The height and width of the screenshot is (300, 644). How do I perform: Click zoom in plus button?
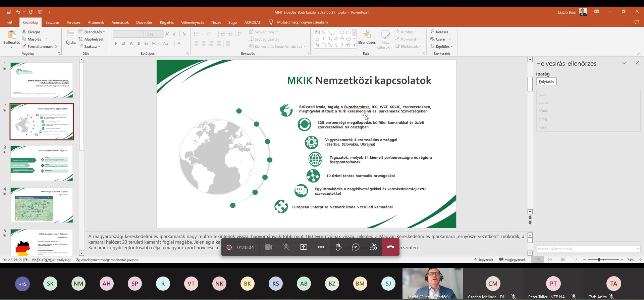tap(622, 260)
